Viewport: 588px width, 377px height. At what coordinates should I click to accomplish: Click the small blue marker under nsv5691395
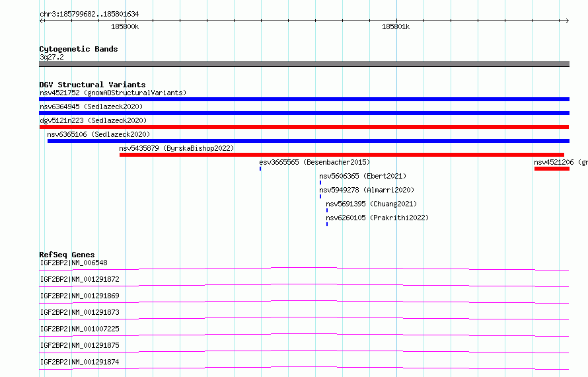coord(327,210)
